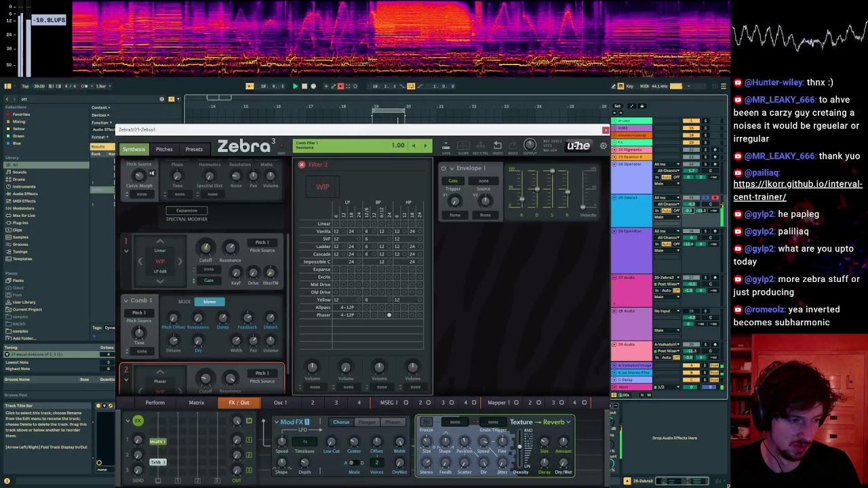Open Zebra settings gear icon
Image resolution: width=868 pixels, height=488 pixels.
point(603,146)
